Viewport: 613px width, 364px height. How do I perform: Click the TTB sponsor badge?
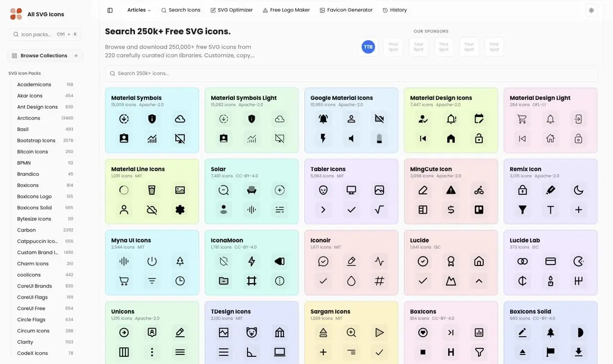pyautogui.click(x=368, y=47)
